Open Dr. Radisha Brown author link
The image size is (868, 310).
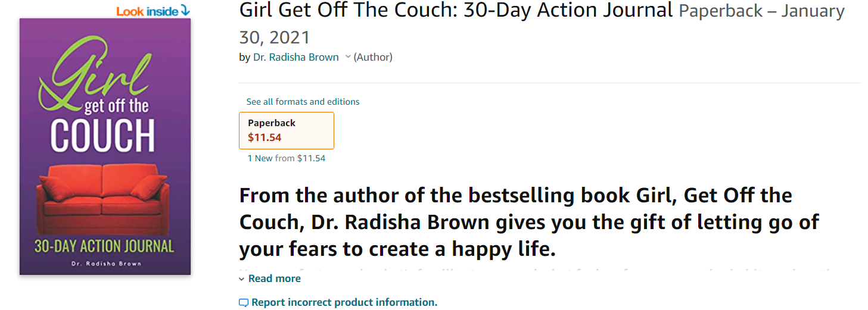(295, 57)
